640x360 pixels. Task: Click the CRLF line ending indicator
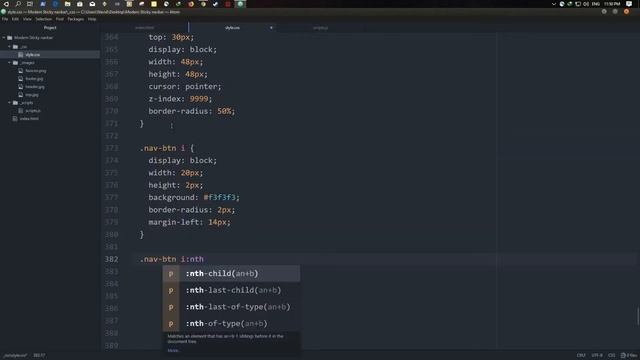pyautogui.click(x=581, y=356)
